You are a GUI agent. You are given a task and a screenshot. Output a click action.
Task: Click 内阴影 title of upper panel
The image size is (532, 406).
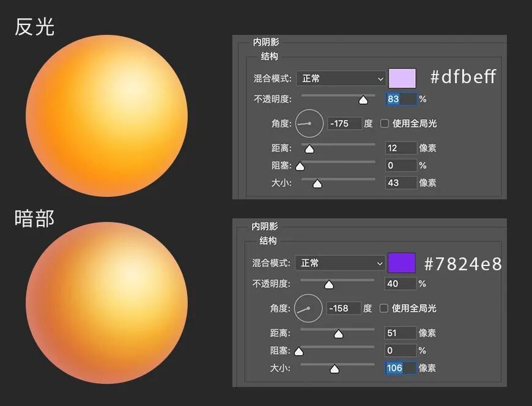pyautogui.click(x=266, y=42)
